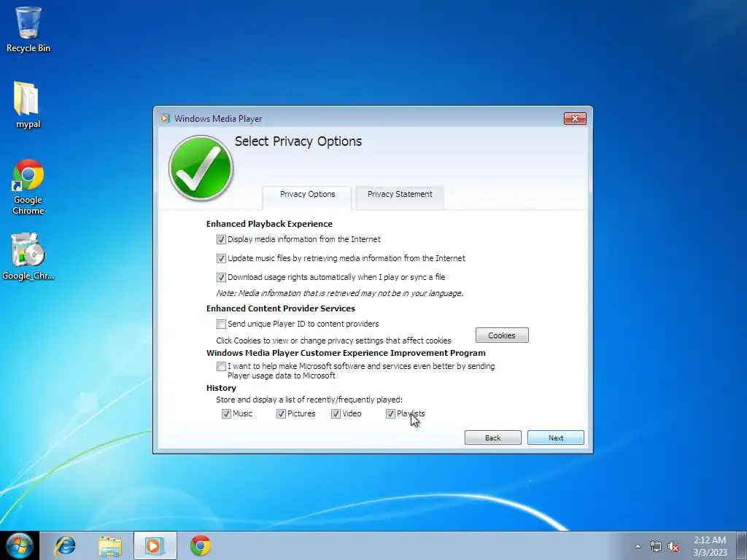The height and width of the screenshot is (560, 747).
Task: Toggle Update music files by retrieving media information
Action: coord(221,259)
